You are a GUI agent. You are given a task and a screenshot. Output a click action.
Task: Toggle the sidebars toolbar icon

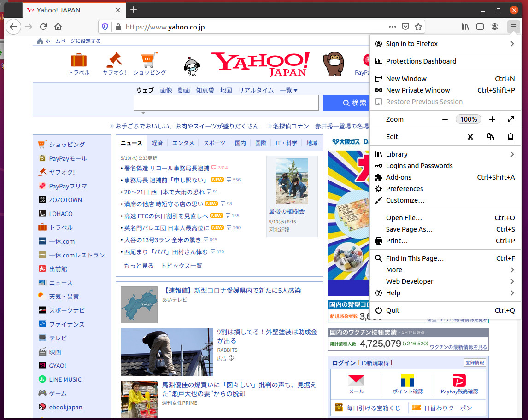[480, 27]
